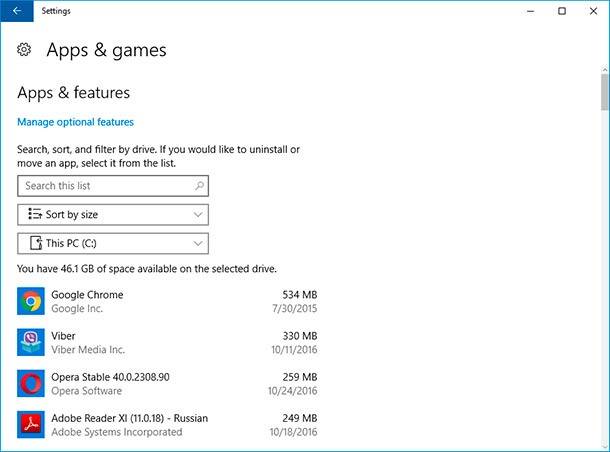
Task: Click the Opera Stable app icon
Action: point(31,384)
